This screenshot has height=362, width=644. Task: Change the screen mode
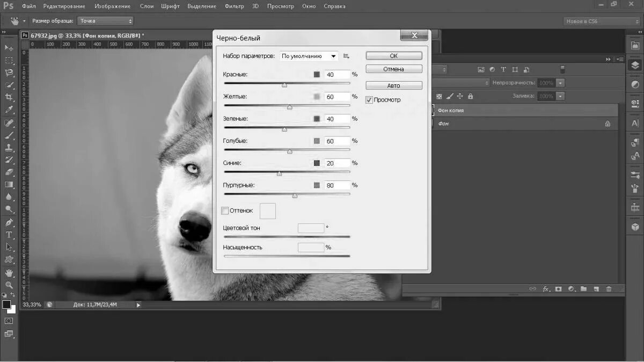pos(9,334)
